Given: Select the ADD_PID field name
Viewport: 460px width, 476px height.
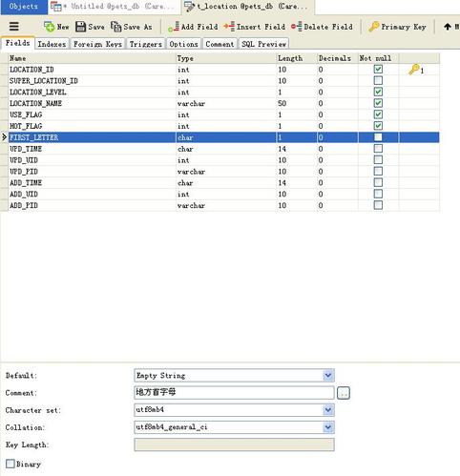Looking at the screenshot, I should (24, 205).
